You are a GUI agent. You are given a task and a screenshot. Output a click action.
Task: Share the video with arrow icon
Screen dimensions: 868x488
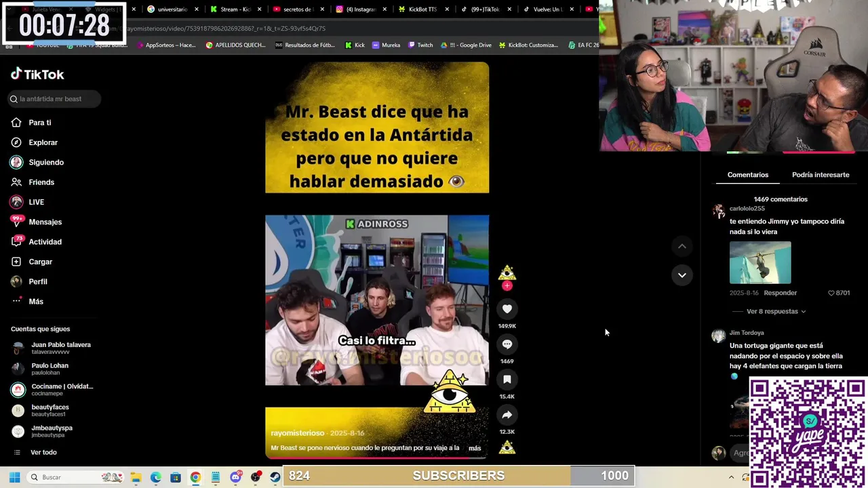[x=507, y=415]
